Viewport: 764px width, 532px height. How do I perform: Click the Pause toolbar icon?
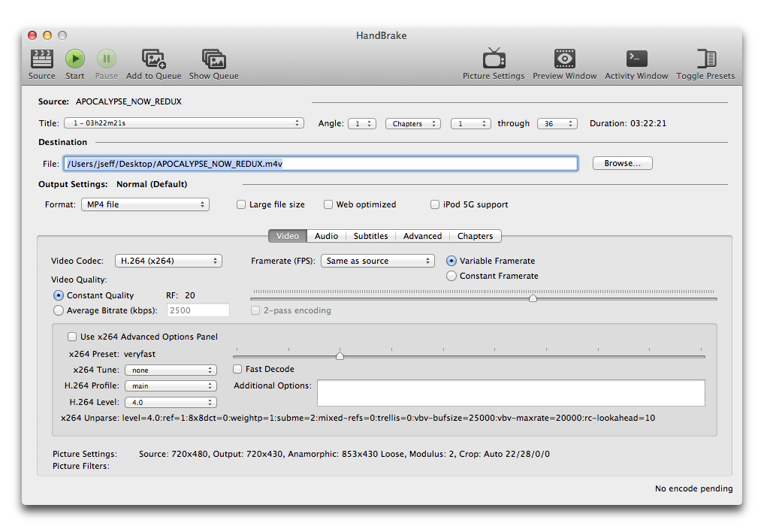point(106,59)
